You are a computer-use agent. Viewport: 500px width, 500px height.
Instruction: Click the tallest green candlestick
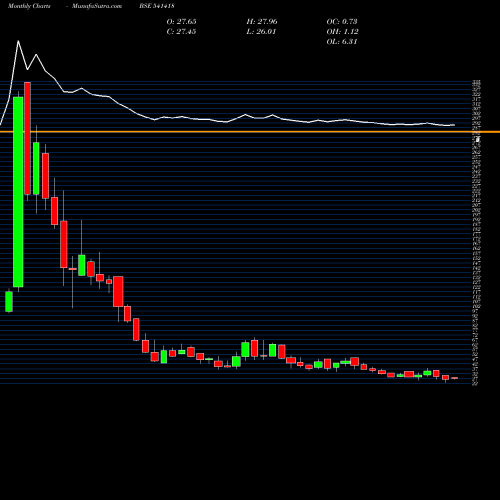(18, 192)
